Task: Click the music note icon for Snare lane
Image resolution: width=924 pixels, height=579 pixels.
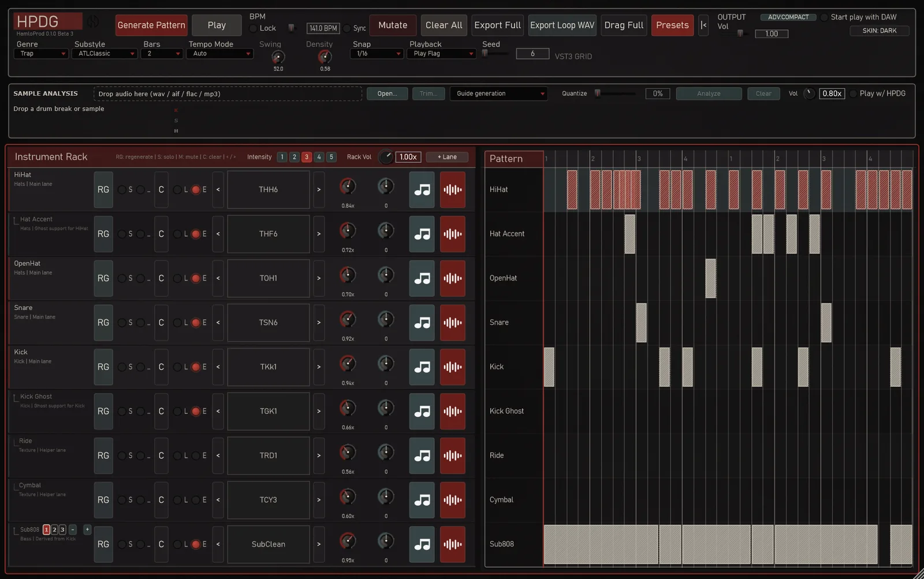Action: click(422, 323)
